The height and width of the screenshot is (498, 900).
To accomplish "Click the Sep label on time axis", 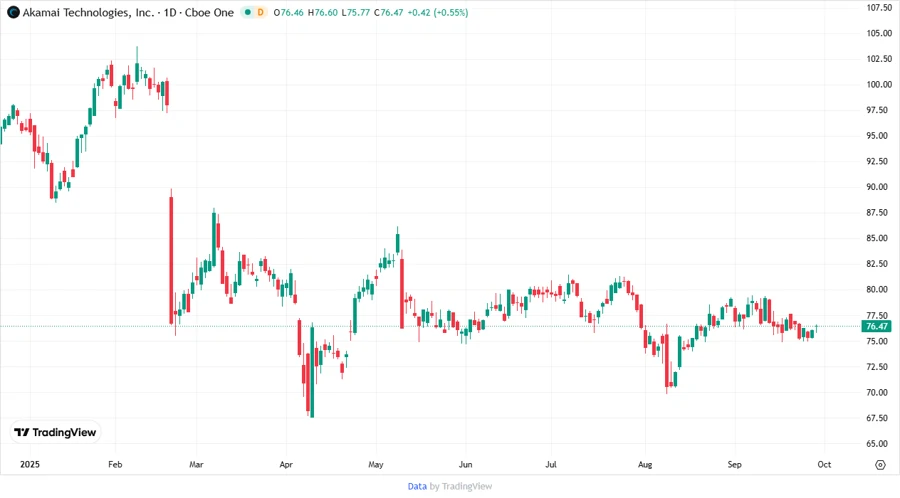I will (735, 465).
